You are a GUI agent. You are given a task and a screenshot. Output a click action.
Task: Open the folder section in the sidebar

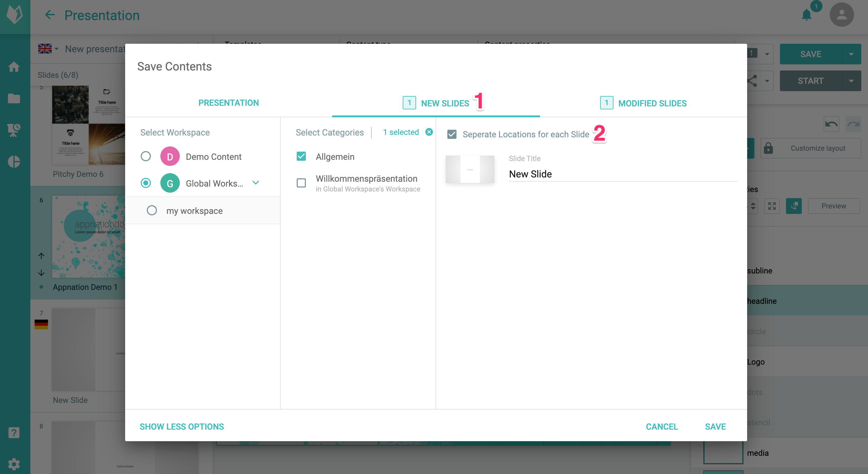[14, 98]
